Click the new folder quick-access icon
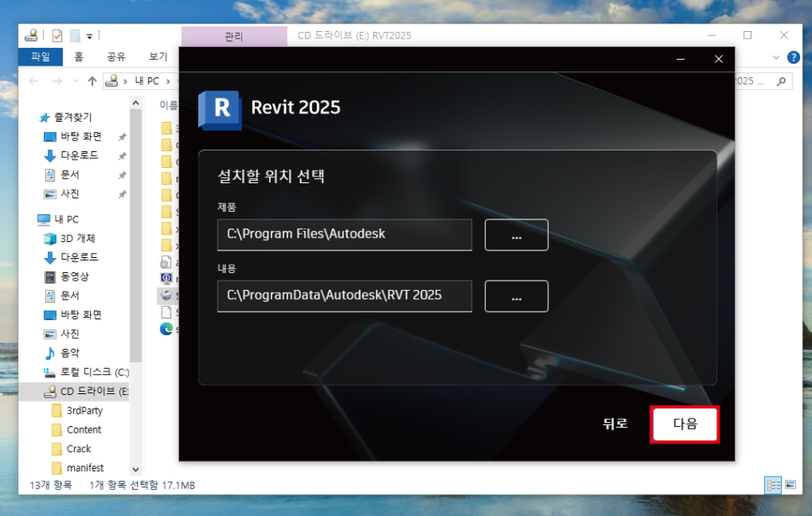This screenshot has width=812, height=516. (x=75, y=35)
